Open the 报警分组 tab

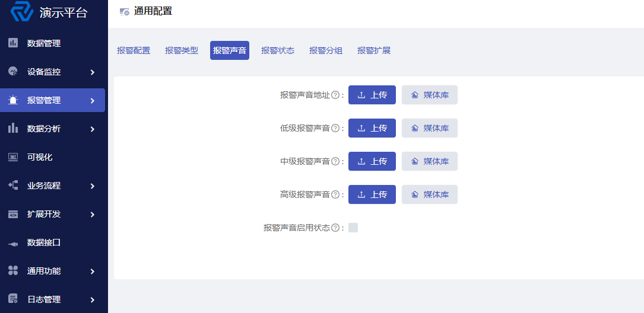[326, 50]
